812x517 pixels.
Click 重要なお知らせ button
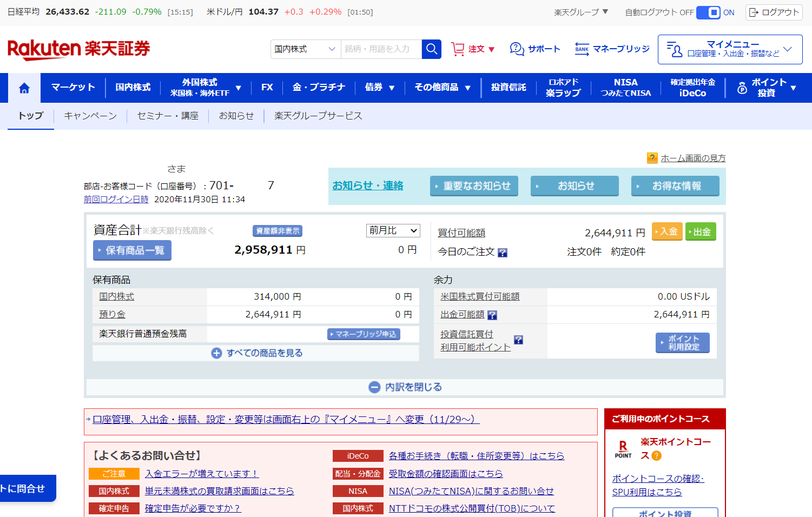pyautogui.click(x=474, y=186)
